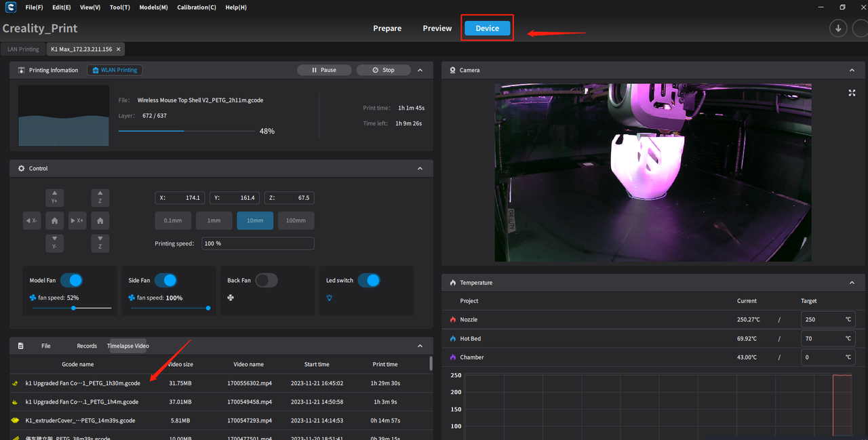Go to the Preview page
Image resolution: width=868 pixels, height=440 pixels.
(x=437, y=28)
